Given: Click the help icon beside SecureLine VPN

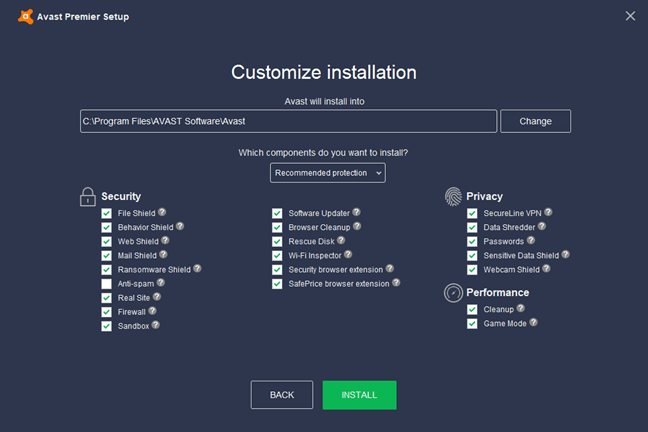Looking at the screenshot, I should [x=548, y=212].
